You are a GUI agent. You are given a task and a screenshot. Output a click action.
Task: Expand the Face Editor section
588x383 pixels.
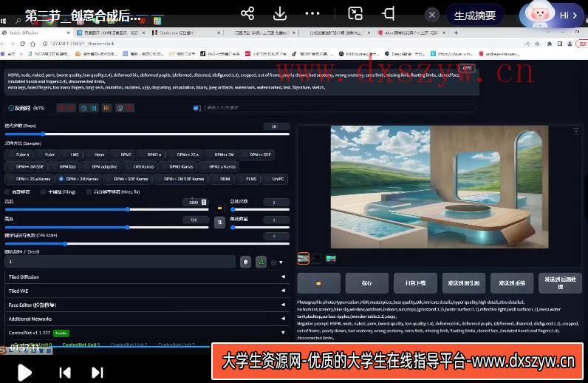[x=146, y=305]
